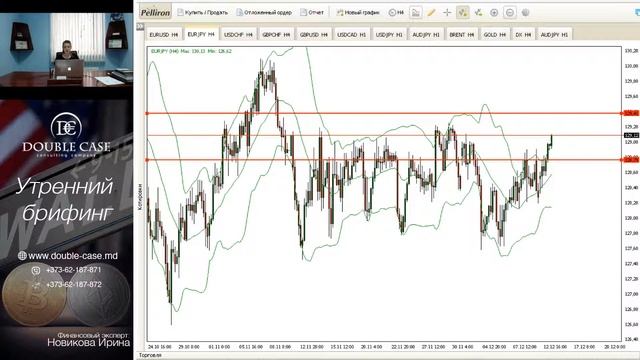Switch to the GOLD H4 tab
Viewport: 640px width, 360px height.
[495, 35]
